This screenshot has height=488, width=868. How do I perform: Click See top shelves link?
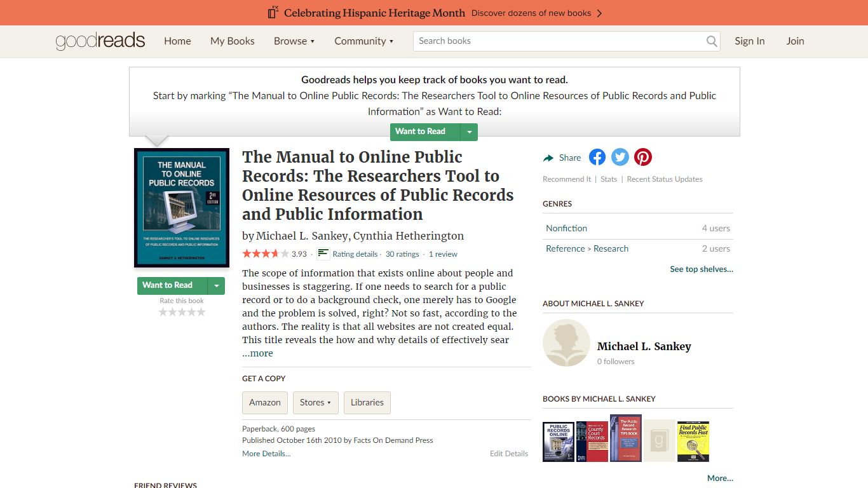702,269
